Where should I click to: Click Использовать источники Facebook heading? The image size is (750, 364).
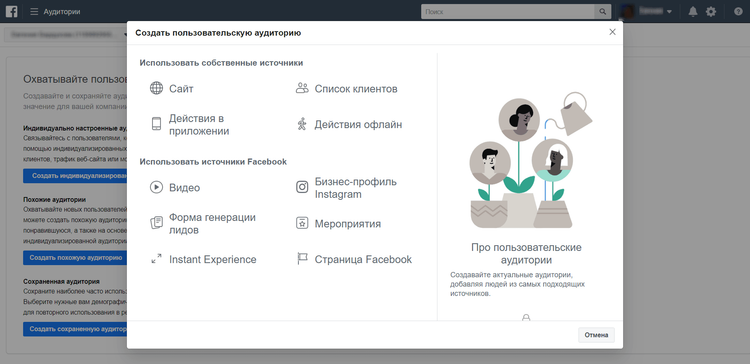[x=213, y=162]
